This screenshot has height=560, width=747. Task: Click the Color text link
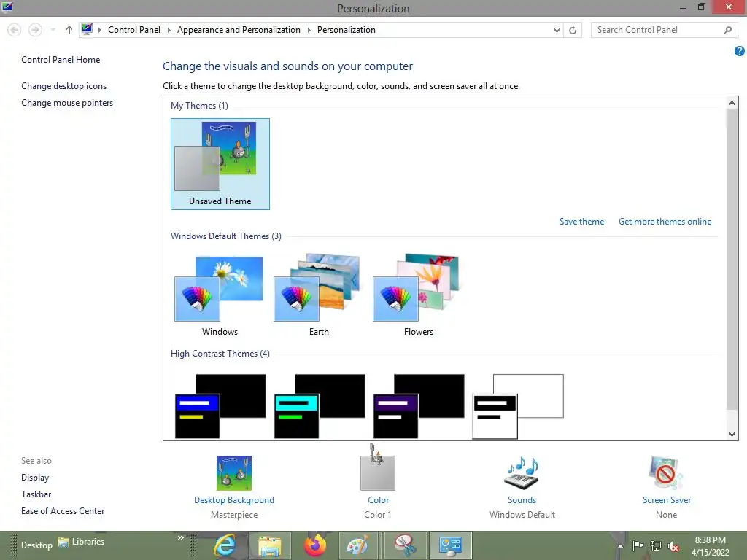coord(379,500)
